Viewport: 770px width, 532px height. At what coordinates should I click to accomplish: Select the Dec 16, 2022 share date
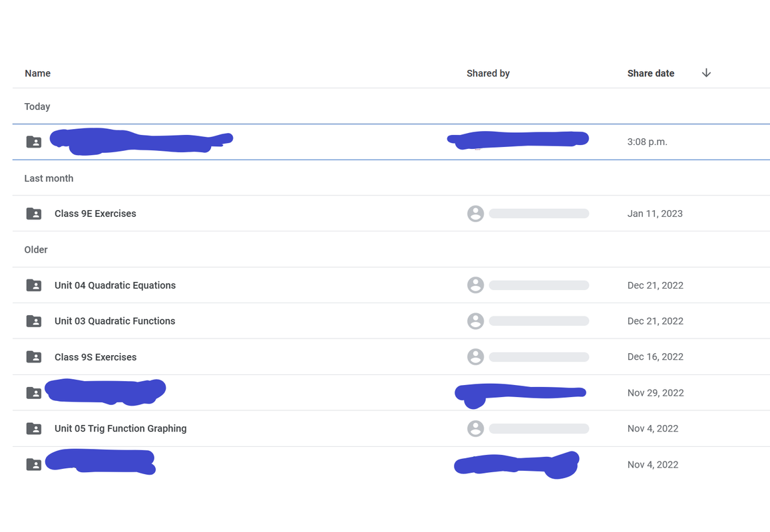pos(655,357)
